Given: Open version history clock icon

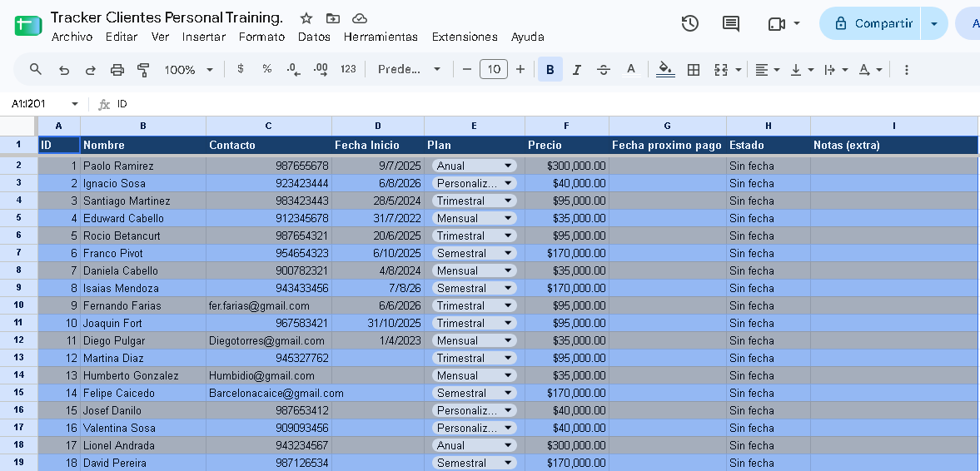Looking at the screenshot, I should 690,24.
